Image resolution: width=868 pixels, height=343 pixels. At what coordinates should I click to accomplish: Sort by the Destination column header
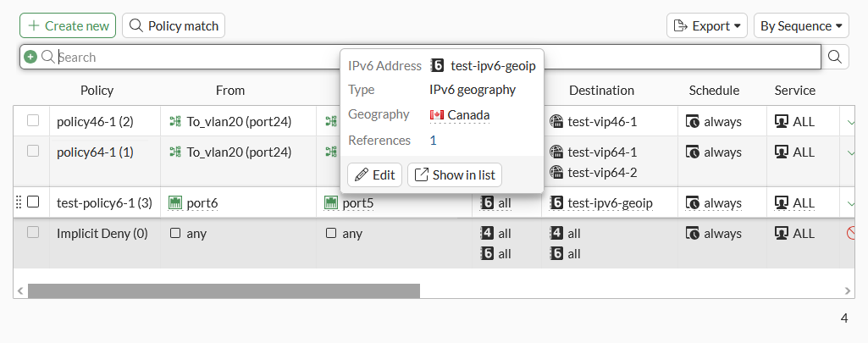[601, 91]
